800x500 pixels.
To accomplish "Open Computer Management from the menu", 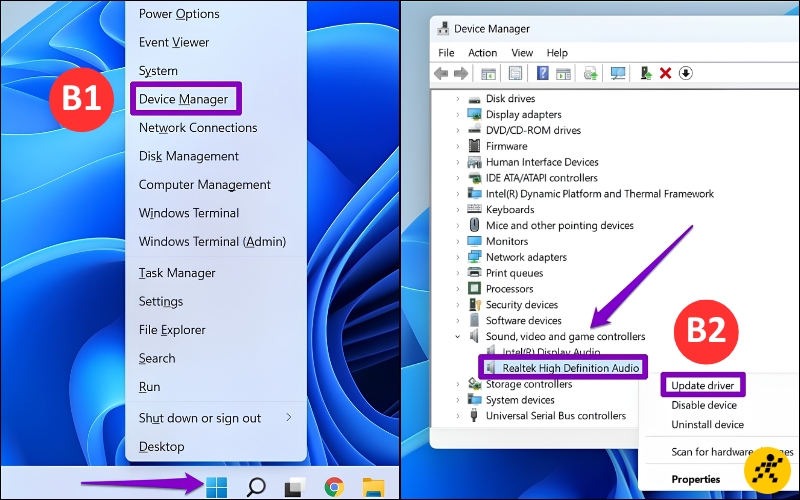I will coord(205,185).
